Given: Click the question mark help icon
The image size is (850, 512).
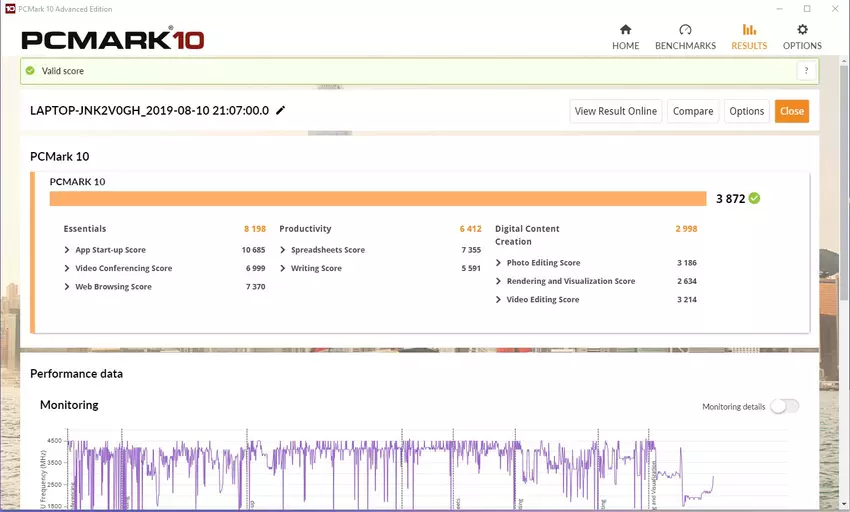Looking at the screenshot, I should click(805, 71).
